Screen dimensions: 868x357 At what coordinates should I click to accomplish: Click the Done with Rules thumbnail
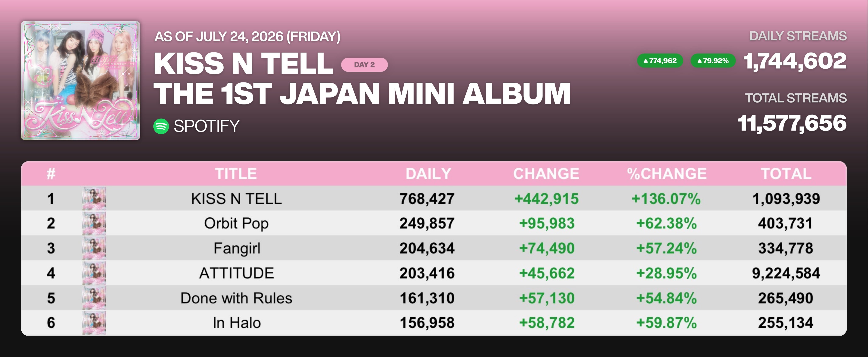pos(94,298)
